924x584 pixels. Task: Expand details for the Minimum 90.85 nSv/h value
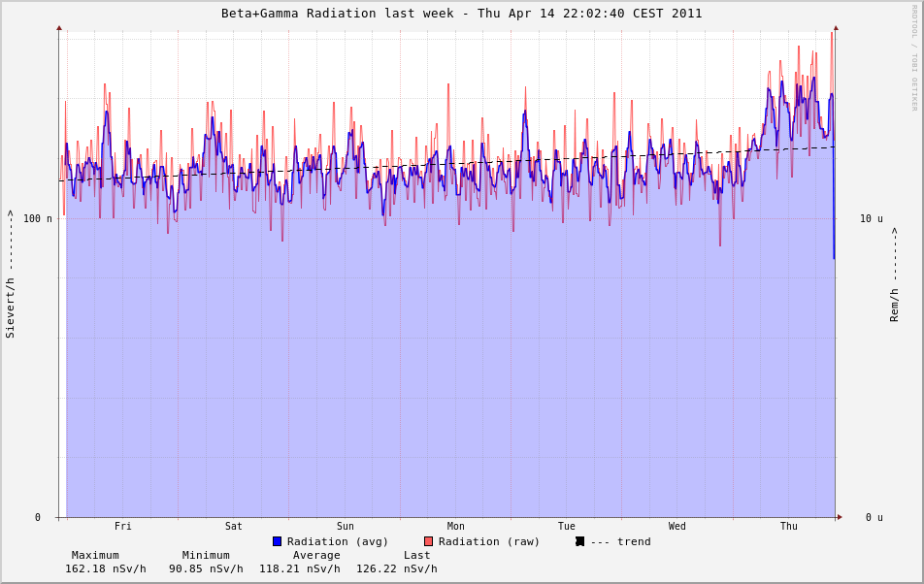point(208,568)
